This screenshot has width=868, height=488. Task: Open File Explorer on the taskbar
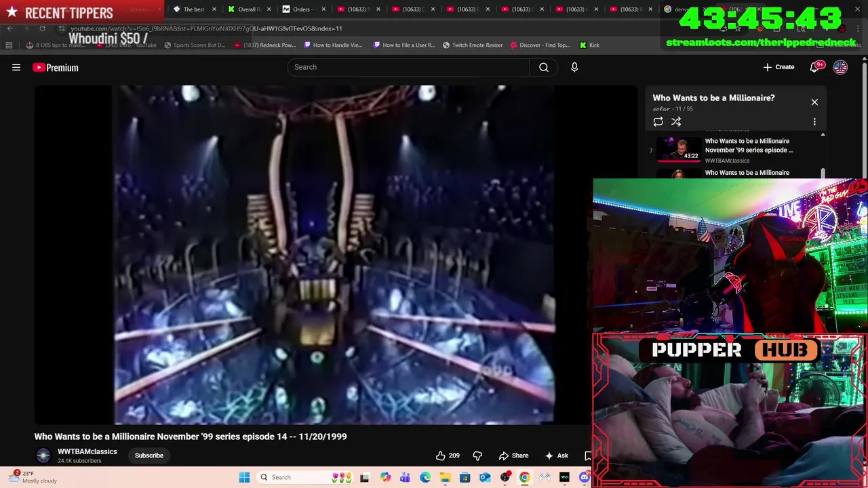click(445, 478)
